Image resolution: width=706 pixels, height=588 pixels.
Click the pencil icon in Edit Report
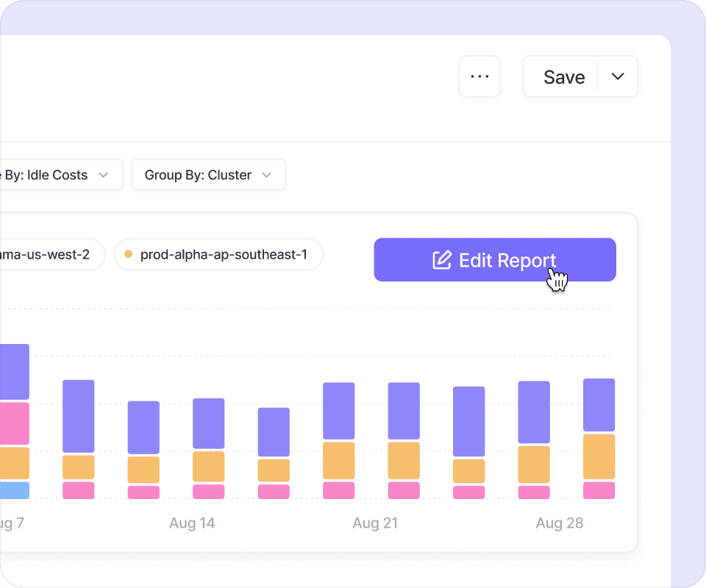click(x=441, y=260)
